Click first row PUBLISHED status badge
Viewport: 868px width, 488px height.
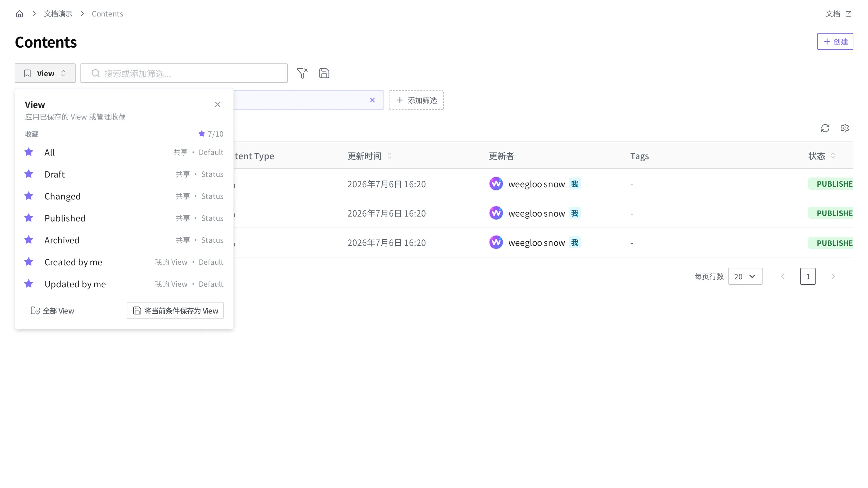click(831, 184)
